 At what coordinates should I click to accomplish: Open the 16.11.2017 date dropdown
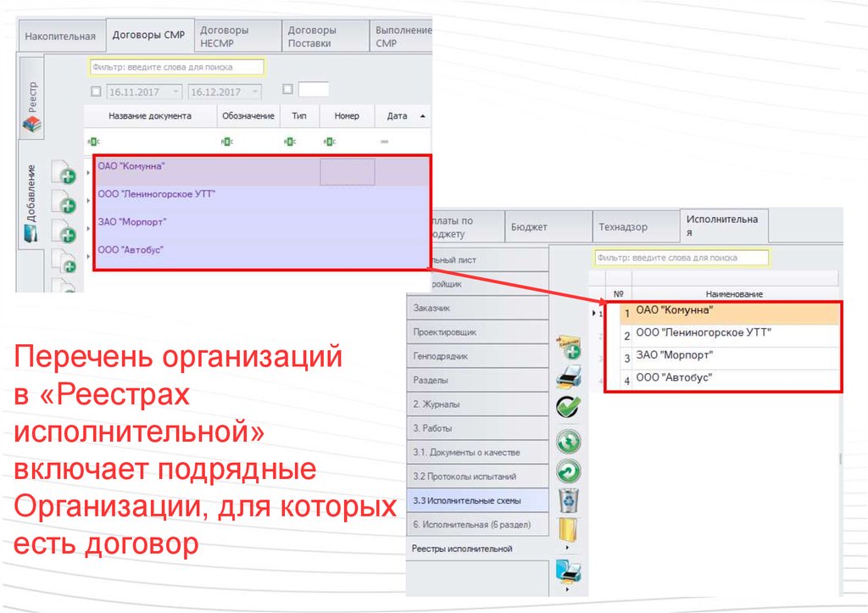pyautogui.click(x=175, y=92)
